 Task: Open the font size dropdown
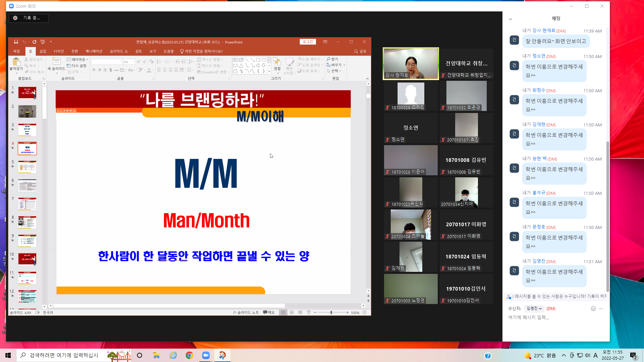(134, 62)
